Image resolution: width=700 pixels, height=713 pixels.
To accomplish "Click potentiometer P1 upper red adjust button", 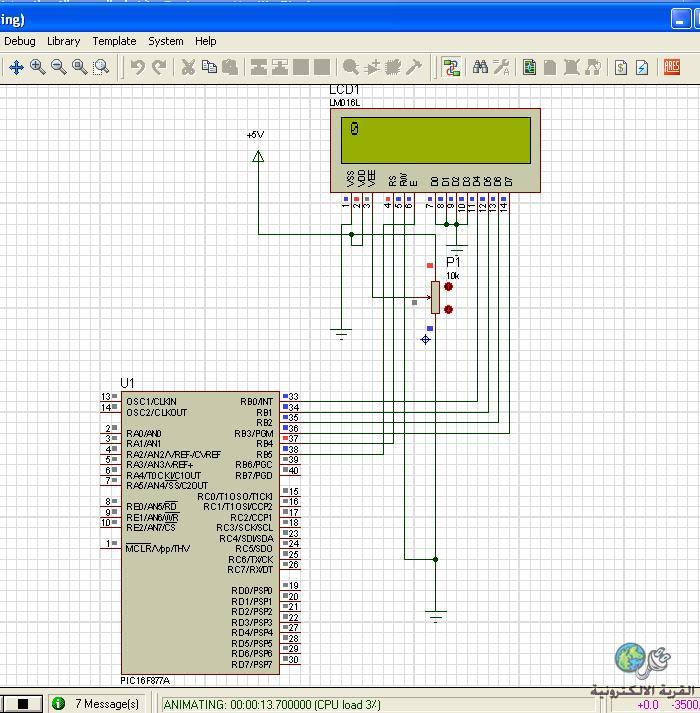I will (x=448, y=286).
